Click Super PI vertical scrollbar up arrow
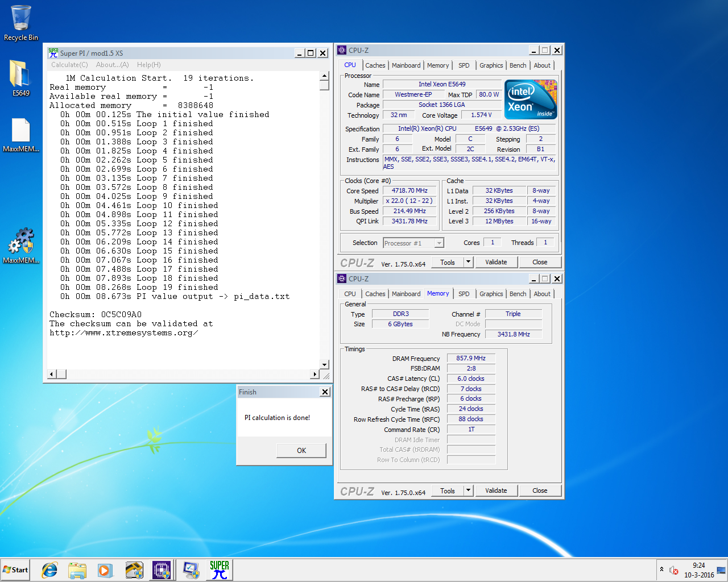The height and width of the screenshot is (582, 728). pos(324,76)
